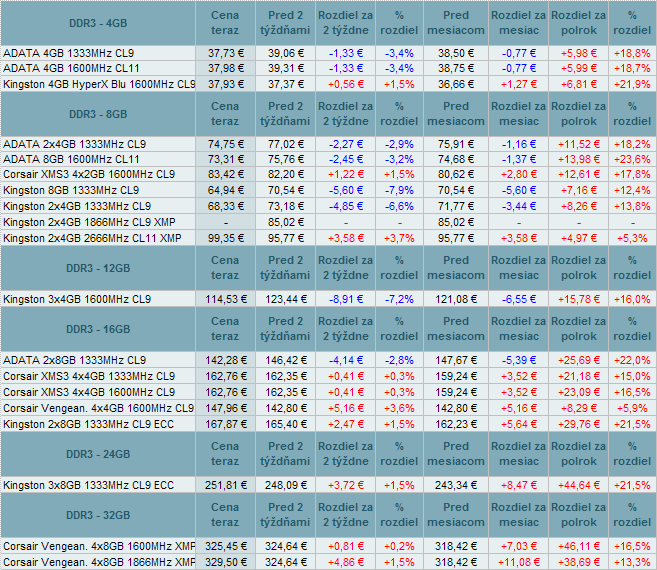Click the current price 64,94 €

coord(226,190)
